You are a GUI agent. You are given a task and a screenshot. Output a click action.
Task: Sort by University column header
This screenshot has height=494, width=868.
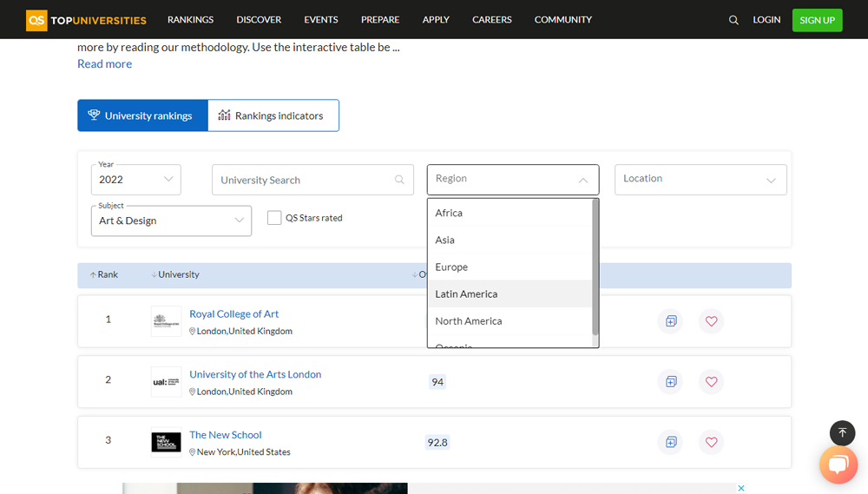[175, 274]
